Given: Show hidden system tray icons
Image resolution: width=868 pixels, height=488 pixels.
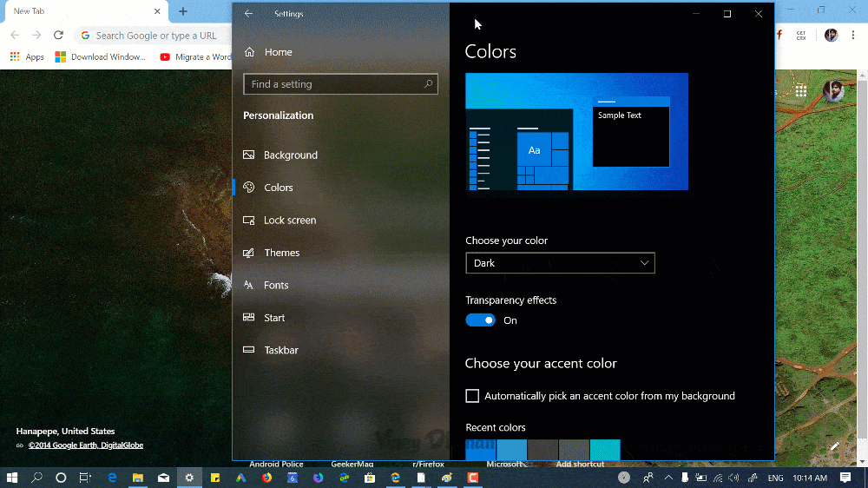Looking at the screenshot, I should pyautogui.click(x=668, y=478).
